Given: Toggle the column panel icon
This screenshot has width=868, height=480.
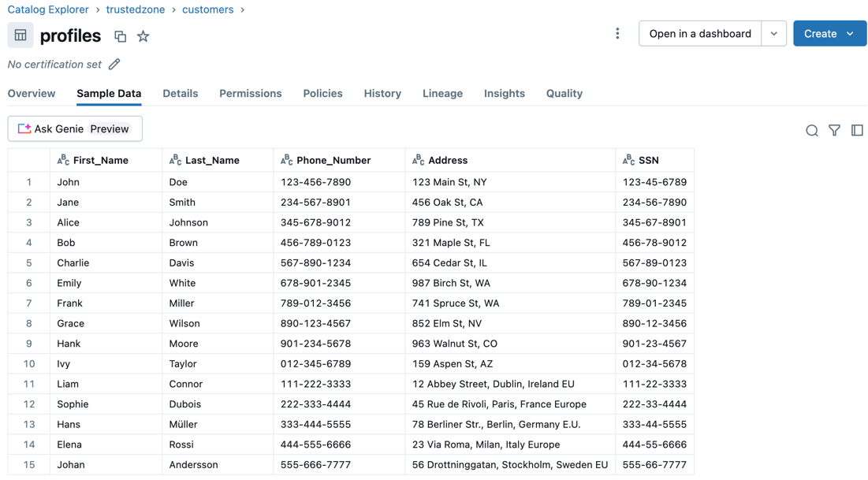Looking at the screenshot, I should [857, 130].
